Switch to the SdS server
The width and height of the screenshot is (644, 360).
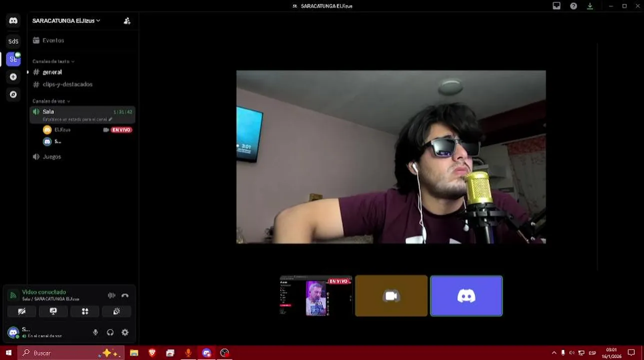13,41
